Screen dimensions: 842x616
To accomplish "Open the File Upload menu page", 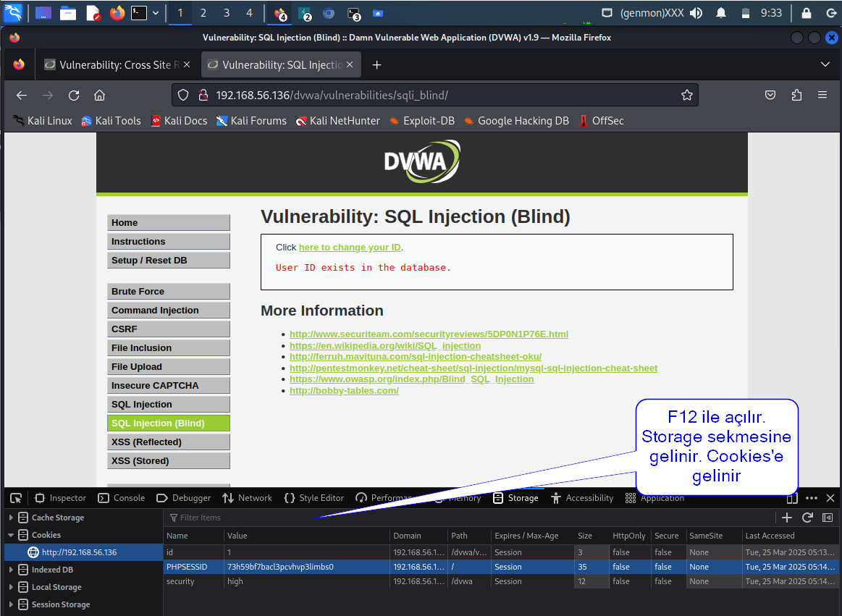I will tap(169, 366).
